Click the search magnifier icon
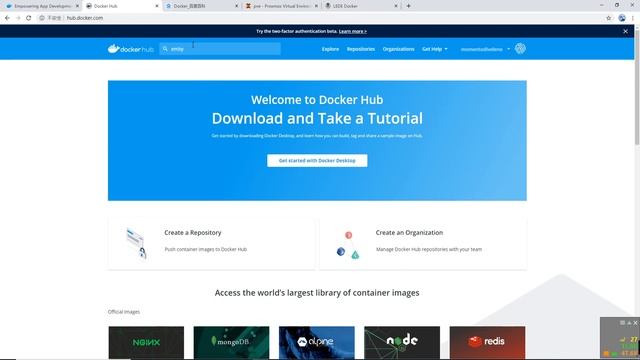Image resolution: width=640 pixels, height=360 pixels. click(165, 49)
